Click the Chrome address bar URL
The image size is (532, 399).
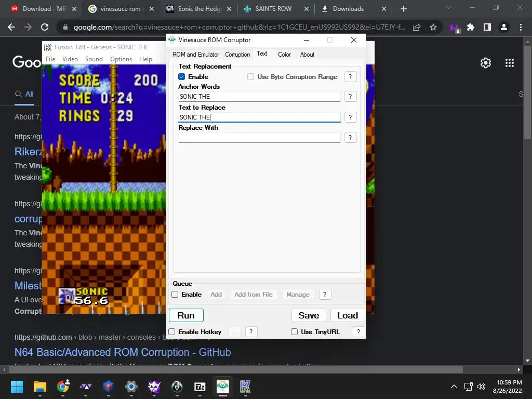click(239, 27)
